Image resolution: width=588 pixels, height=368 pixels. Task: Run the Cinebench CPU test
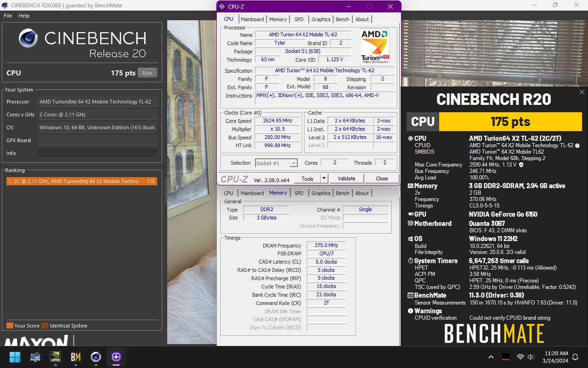(x=147, y=73)
